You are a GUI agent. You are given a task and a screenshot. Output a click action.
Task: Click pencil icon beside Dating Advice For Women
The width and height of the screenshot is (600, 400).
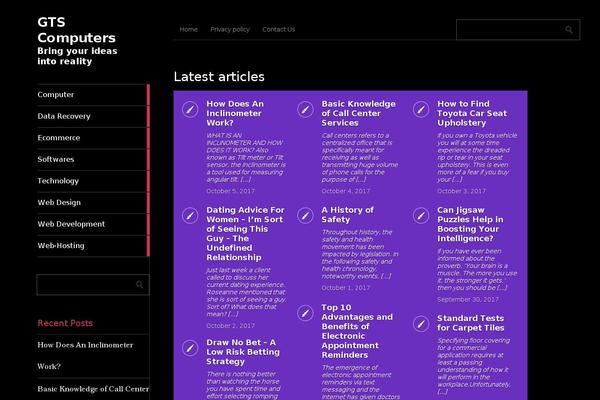[x=190, y=216]
